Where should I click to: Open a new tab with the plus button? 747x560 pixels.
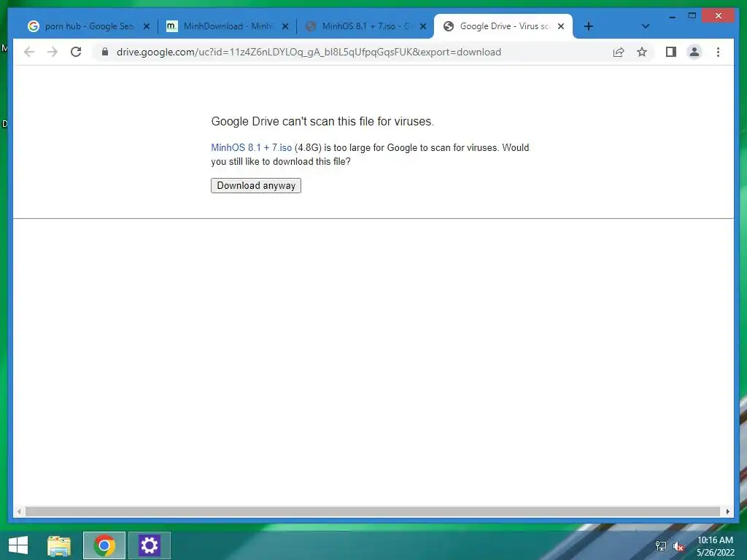pyautogui.click(x=589, y=26)
